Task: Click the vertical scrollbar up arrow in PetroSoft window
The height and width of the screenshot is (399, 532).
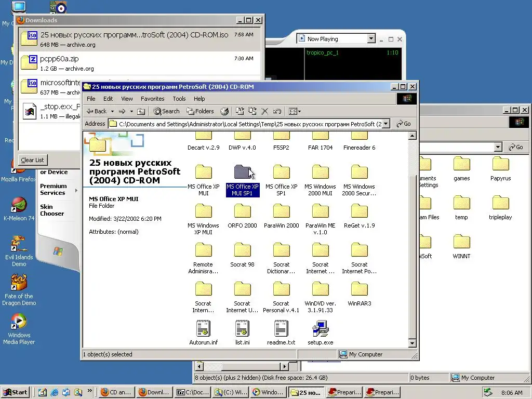Action: pos(412,136)
